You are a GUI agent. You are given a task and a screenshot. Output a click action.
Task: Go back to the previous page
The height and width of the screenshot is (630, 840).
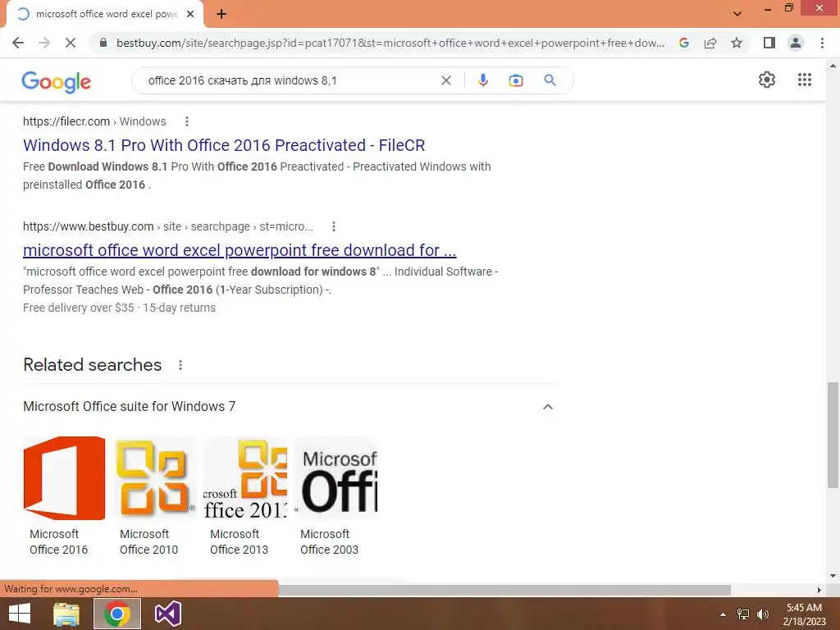[18, 43]
